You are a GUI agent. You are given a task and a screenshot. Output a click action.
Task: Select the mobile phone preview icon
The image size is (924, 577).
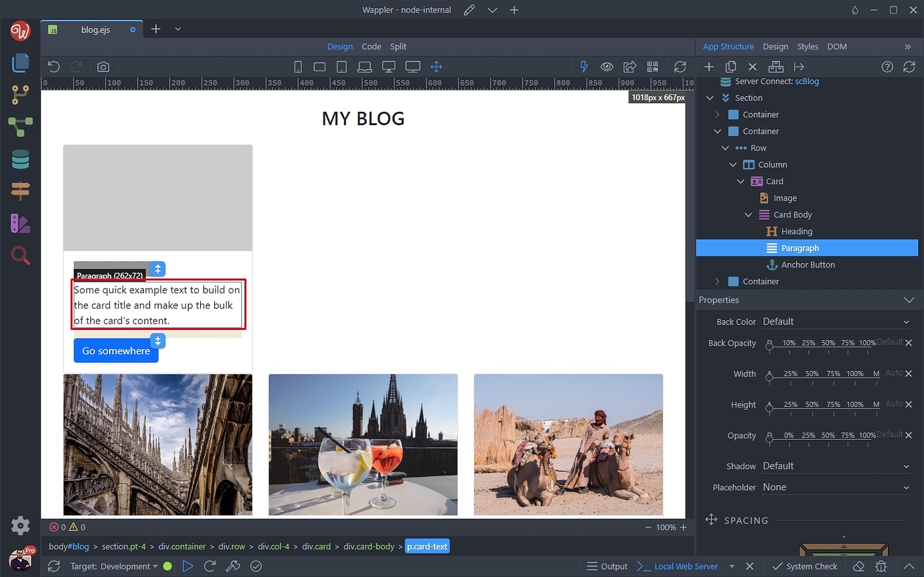[297, 66]
